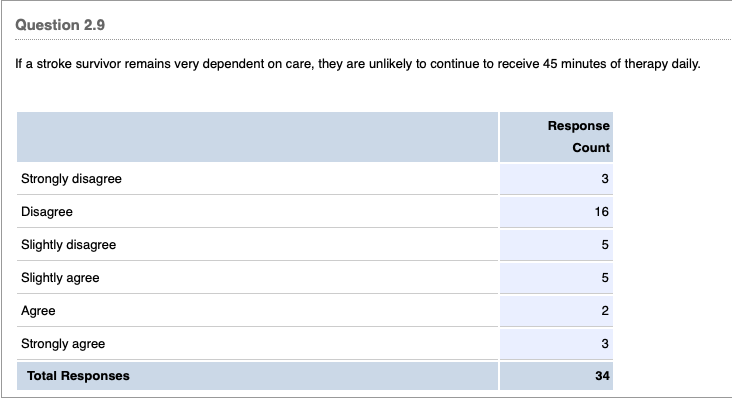Select the Agree row label
The height and width of the screenshot is (399, 732).
tap(38, 311)
